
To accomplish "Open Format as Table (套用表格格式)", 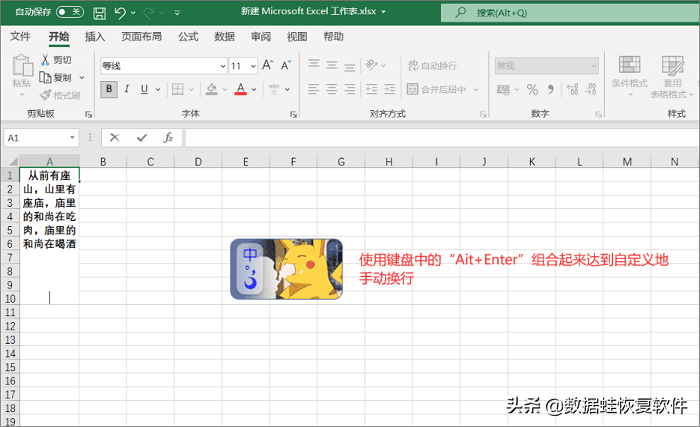I will tap(672, 76).
